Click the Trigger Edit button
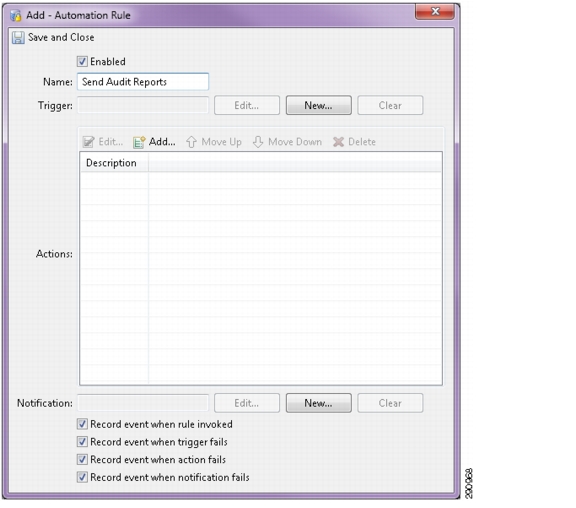Screen dimensions: 576x508 pos(247,105)
